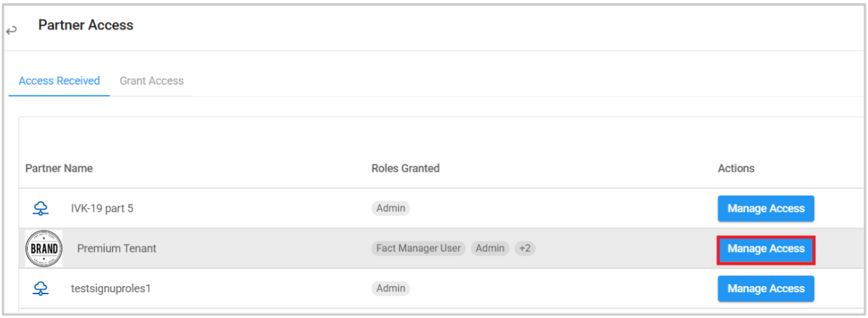Manage access for testsignuproles1
The image size is (868, 318).
766,288
